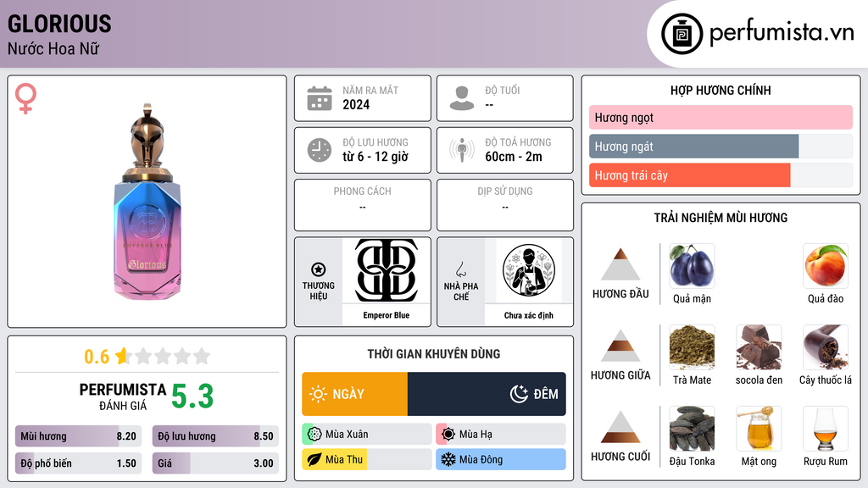Select the Trà Mate note image
Screen dimensions: 868x488
[692, 347]
